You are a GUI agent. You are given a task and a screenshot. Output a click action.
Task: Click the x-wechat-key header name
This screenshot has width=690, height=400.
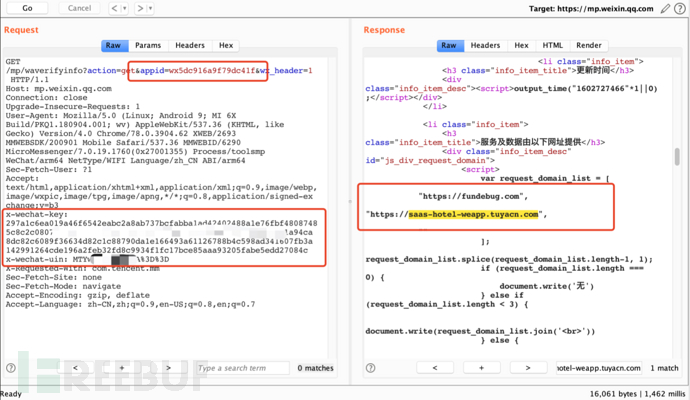pos(36,214)
